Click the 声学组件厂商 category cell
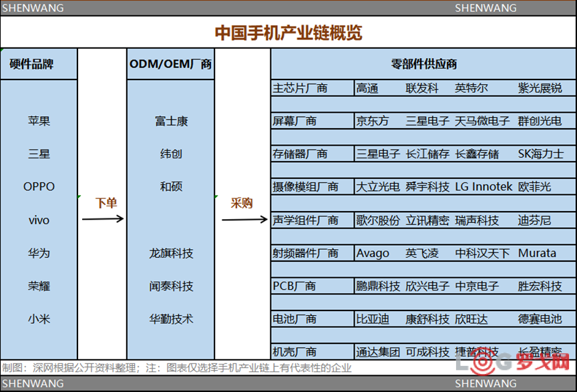The width and height of the screenshot is (577, 392). point(313,220)
